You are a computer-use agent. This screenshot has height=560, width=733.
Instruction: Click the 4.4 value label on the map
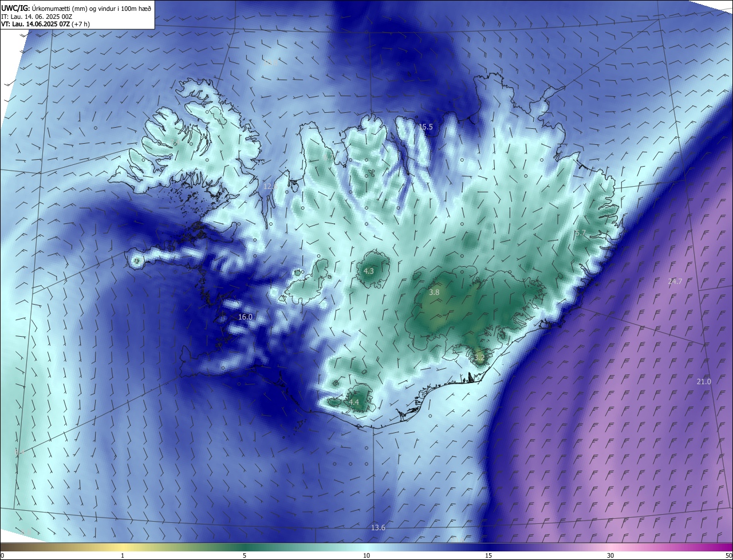click(354, 403)
